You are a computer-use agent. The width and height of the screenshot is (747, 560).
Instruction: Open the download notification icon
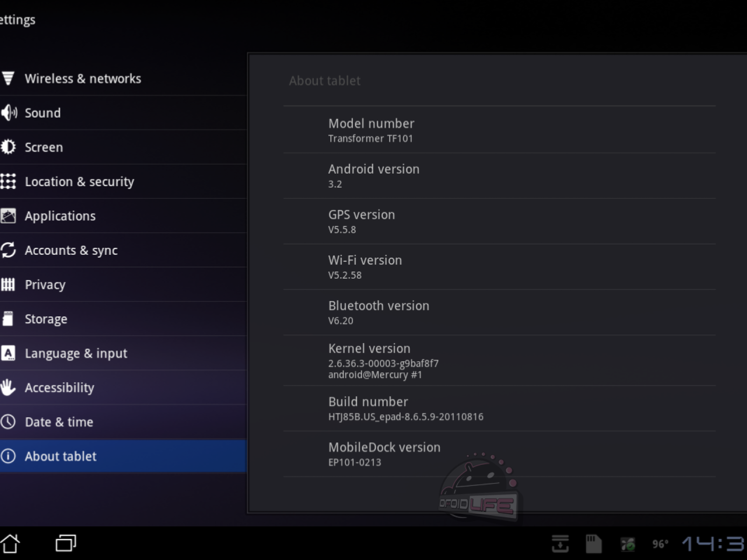click(x=560, y=544)
